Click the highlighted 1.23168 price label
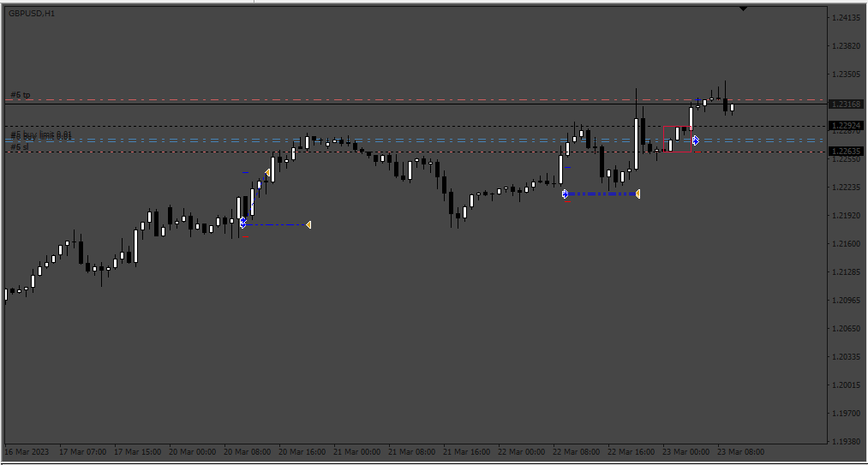The width and height of the screenshot is (868, 465). point(847,104)
